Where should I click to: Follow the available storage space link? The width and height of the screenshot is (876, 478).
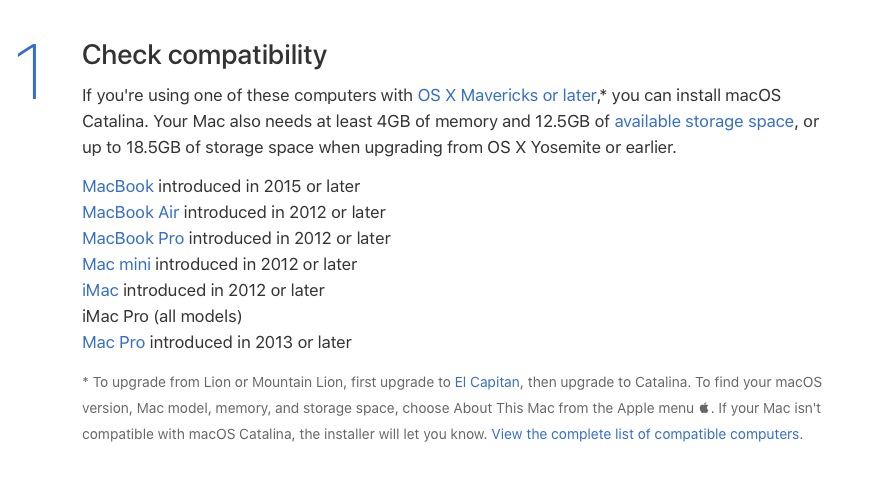[x=704, y=122]
